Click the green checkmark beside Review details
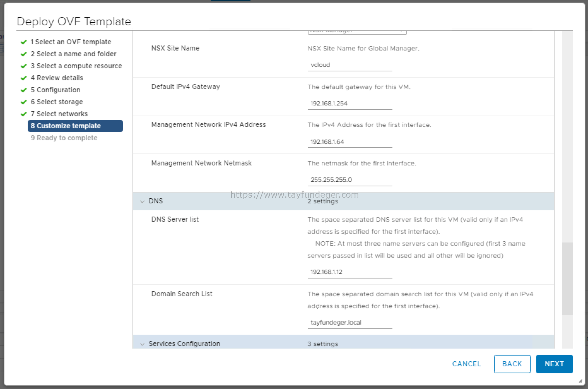Viewport: 588px width, 389px height. (x=24, y=78)
